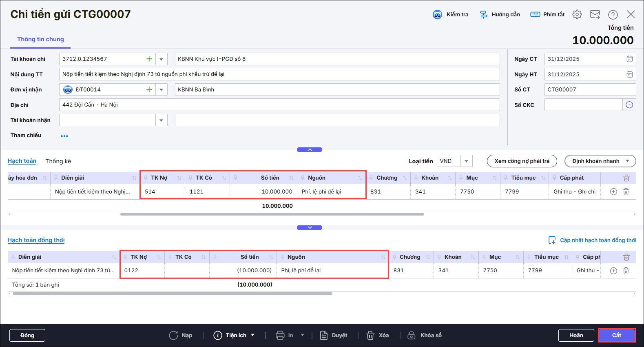
Task: Click Xem công nợ phải trả button
Action: (522, 161)
